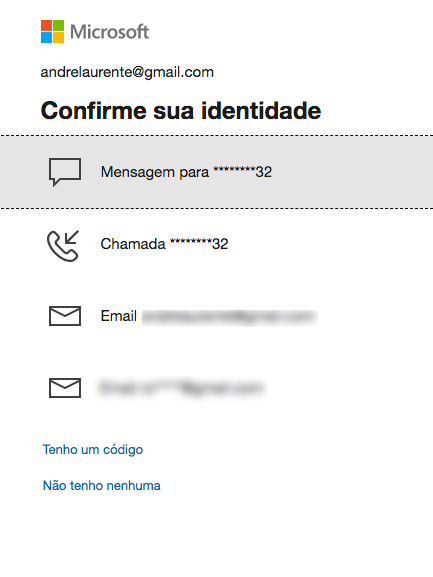
Task: Open the "Tenho um código" link
Action: click(93, 450)
